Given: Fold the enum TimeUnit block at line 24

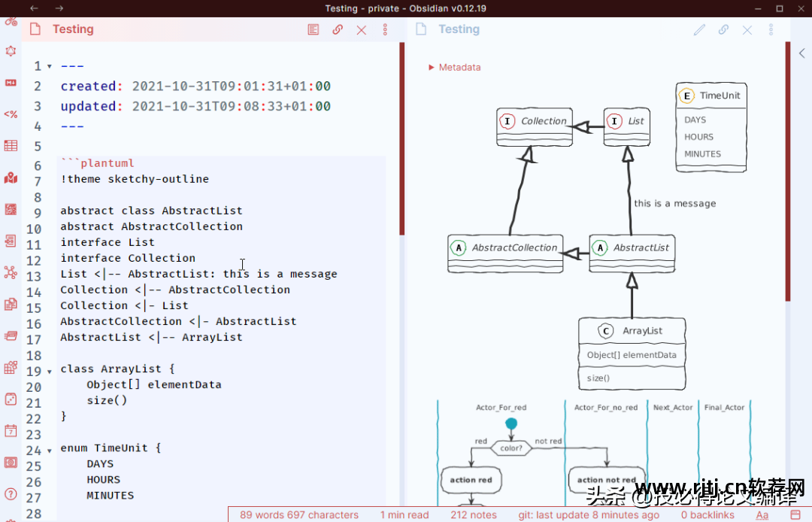Looking at the screenshot, I should click(50, 451).
